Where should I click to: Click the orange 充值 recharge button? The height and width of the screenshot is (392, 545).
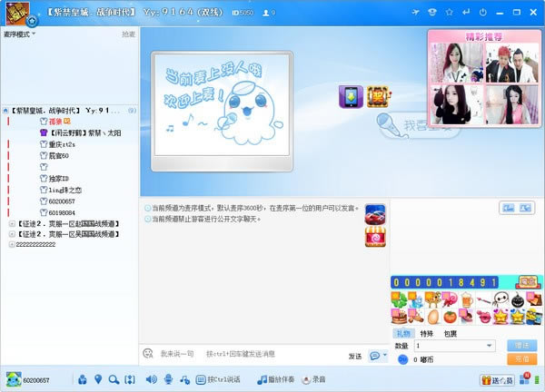click(x=521, y=359)
